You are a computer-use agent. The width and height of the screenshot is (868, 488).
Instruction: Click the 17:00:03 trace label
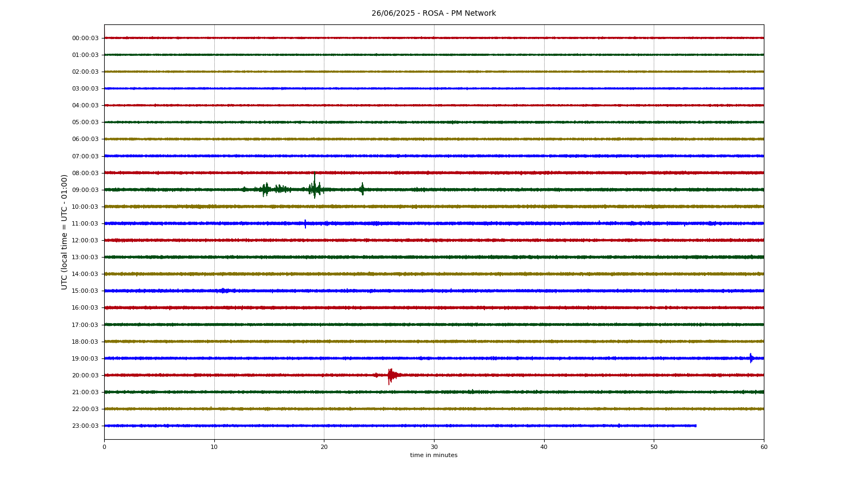pyautogui.click(x=85, y=325)
